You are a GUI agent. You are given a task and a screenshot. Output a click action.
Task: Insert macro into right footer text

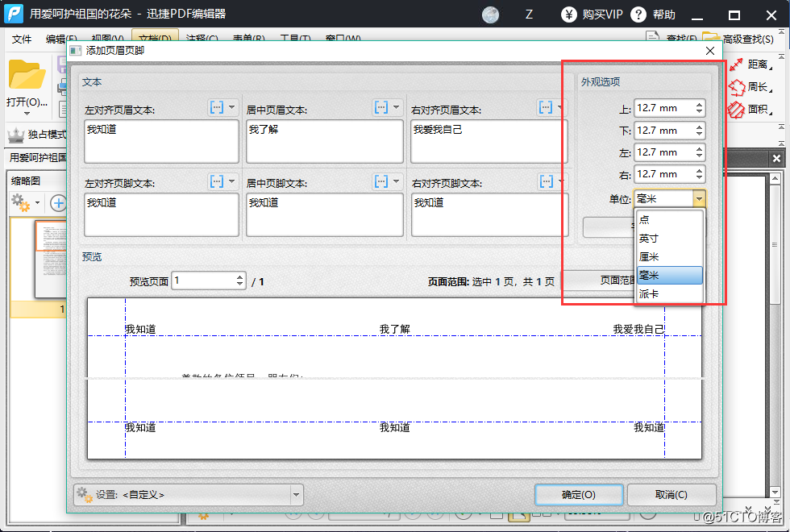(x=547, y=181)
